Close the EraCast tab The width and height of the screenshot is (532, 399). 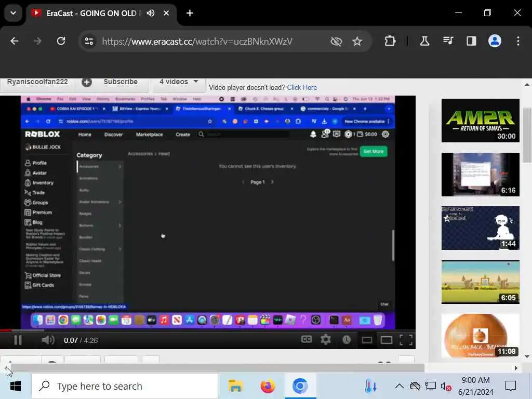click(x=166, y=13)
